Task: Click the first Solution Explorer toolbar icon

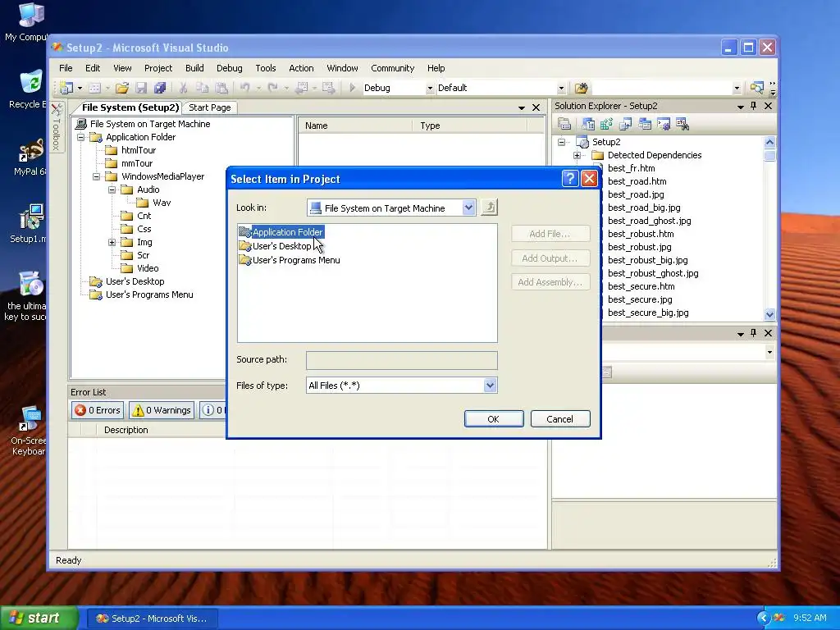Action: click(564, 125)
